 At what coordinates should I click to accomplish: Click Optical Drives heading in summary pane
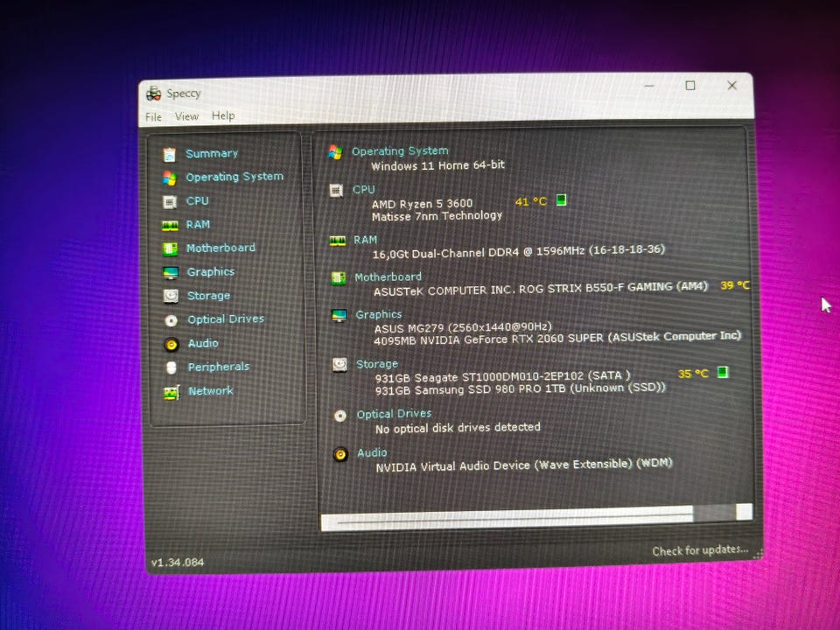[395, 414]
